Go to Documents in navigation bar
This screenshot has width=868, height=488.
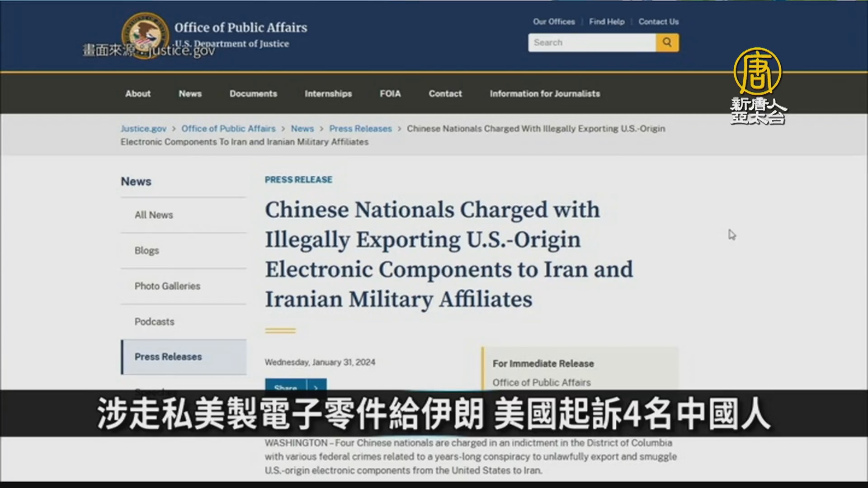click(253, 94)
